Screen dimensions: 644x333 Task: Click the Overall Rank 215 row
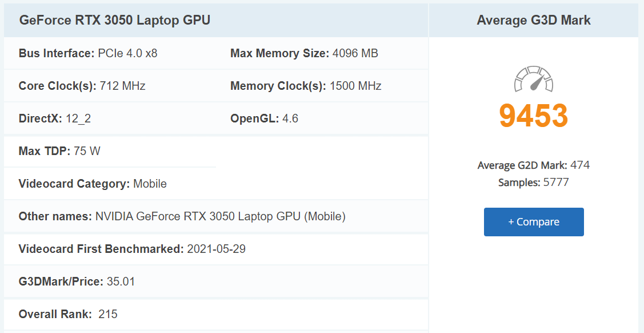click(x=68, y=314)
